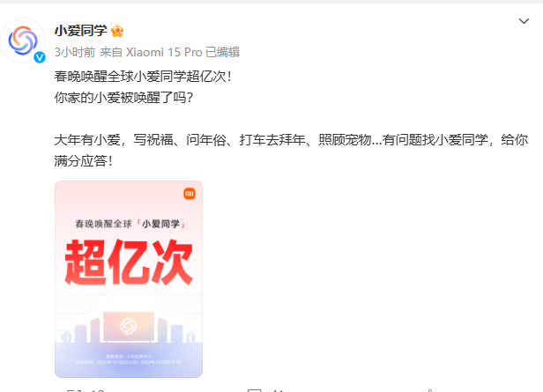Click the orange crown membership icon

(x=117, y=31)
